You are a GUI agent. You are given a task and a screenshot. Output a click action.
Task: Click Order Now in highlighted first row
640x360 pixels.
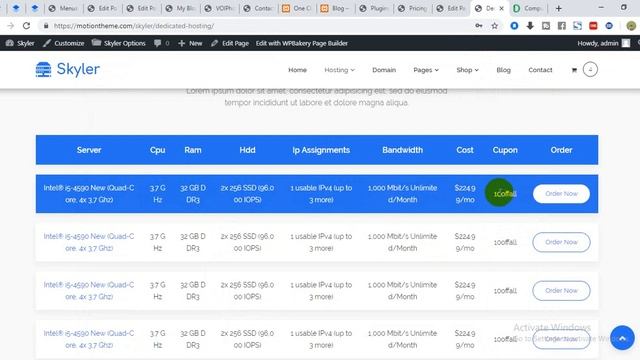561,193
